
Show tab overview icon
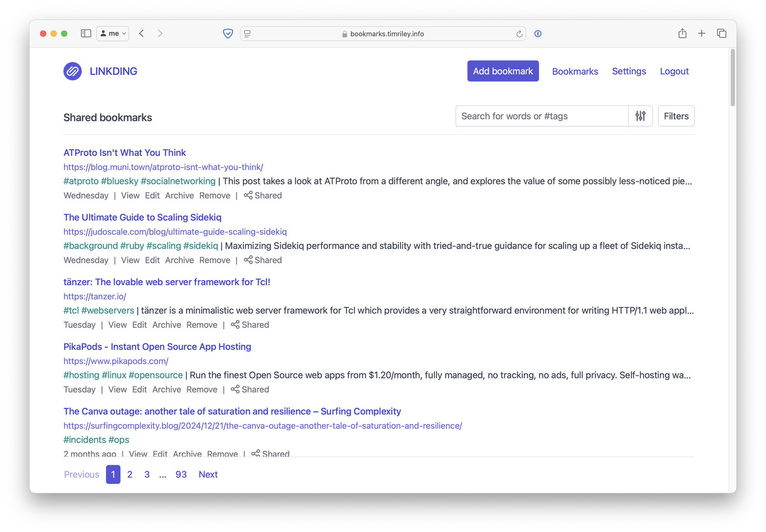click(x=721, y=33)
